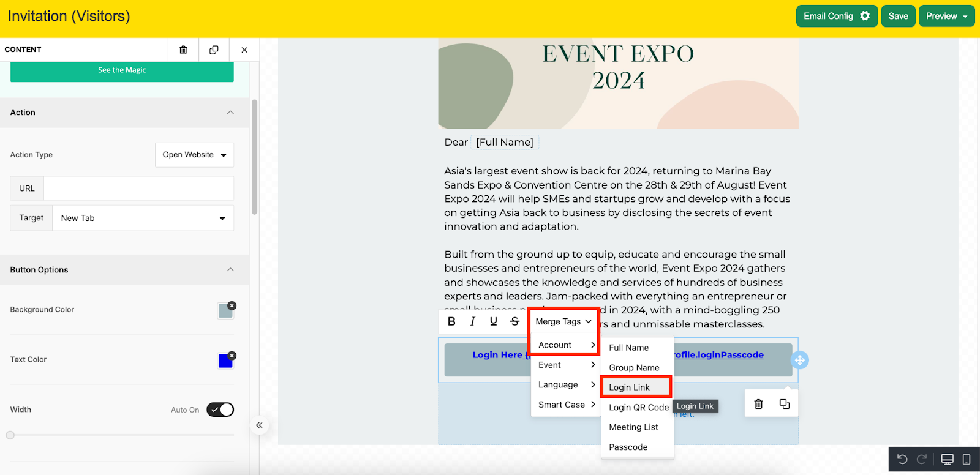Click the Login Here button text in the email
The image size is (980, 475).
click(x=497, y=355)
